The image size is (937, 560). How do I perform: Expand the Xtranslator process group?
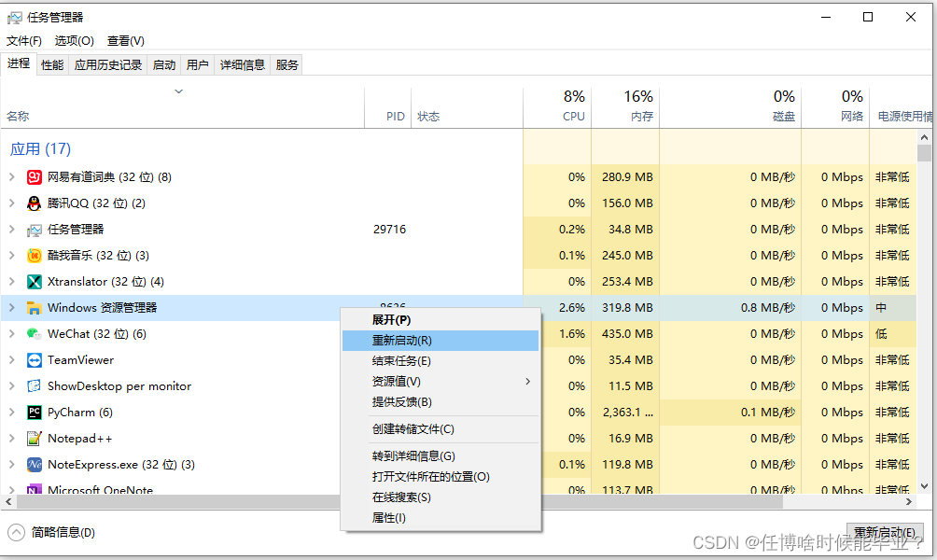(x=11, y=282)
